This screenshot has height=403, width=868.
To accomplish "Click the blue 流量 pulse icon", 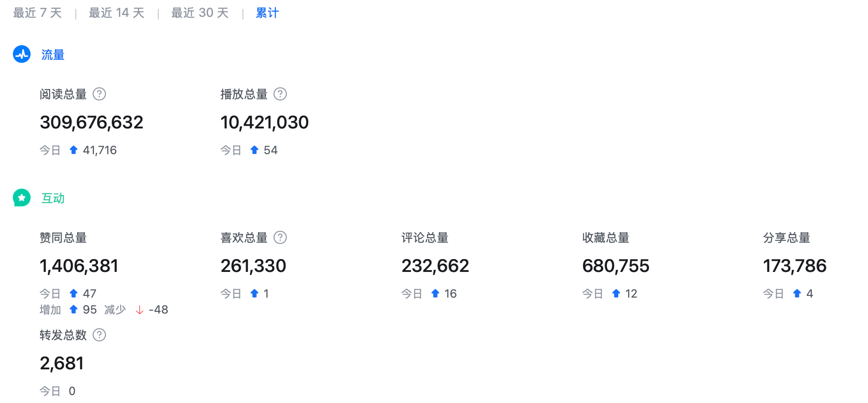I will 22,54.
